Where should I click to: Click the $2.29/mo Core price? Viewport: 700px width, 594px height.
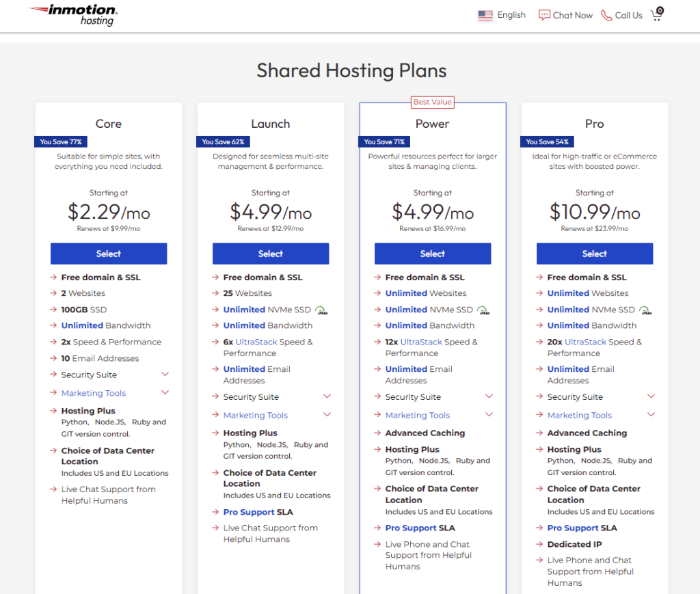109,212
